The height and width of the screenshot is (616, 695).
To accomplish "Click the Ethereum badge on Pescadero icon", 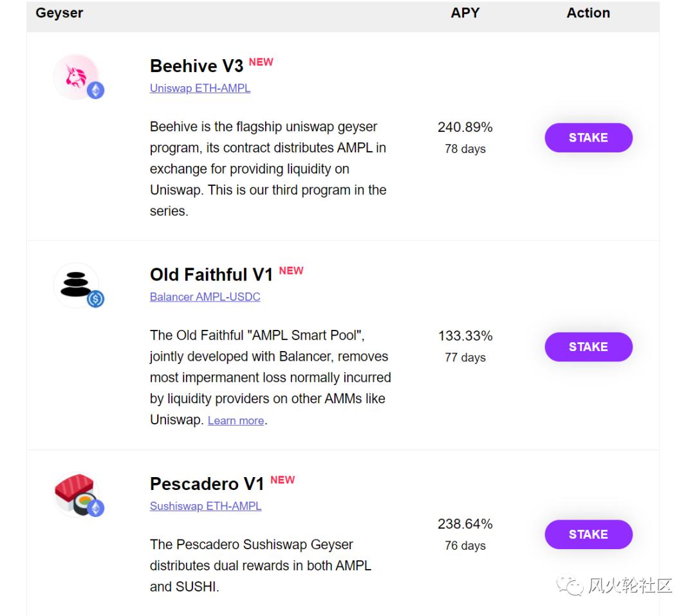I will pyautogui.click(x=95, y=508).
